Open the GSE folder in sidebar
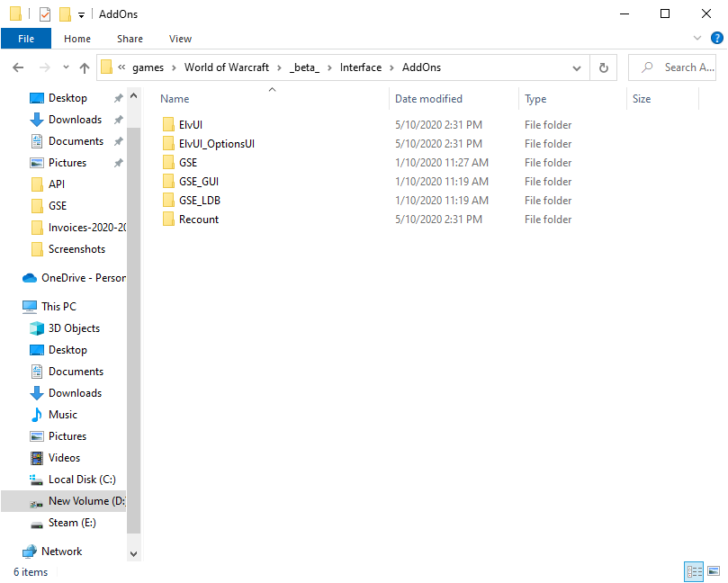 57,206
